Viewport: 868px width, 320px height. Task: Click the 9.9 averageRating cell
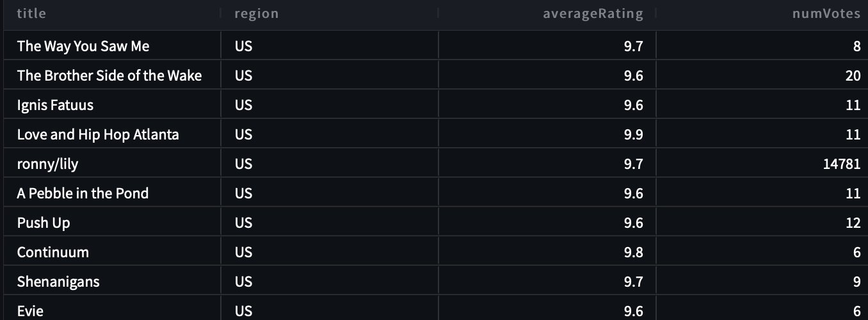pos(547,134)
